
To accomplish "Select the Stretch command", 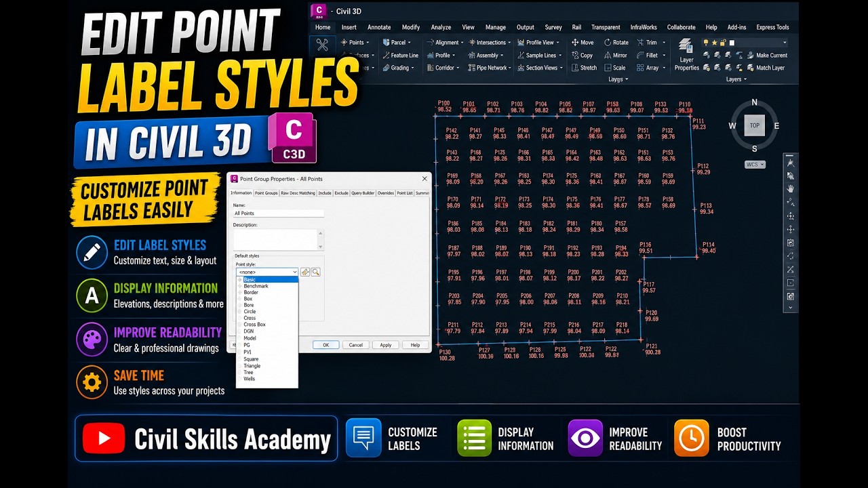I will 584,68.
